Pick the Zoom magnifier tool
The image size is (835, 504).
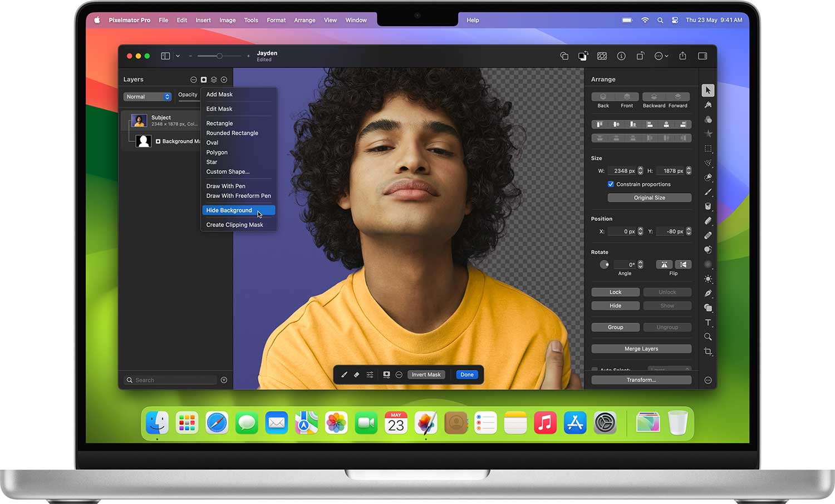coord(708,337)
